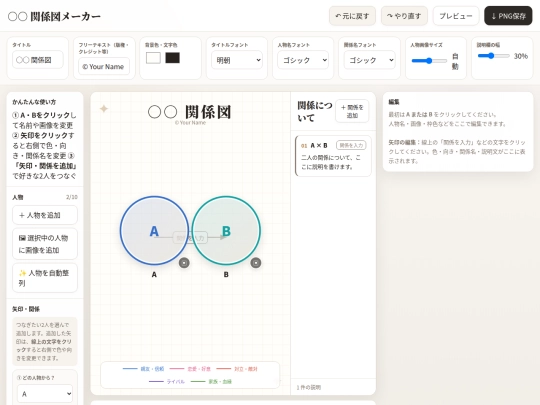Click the ○○関係図メーカー app title
This screenshot has height=405, width=540.
(54, 16)
